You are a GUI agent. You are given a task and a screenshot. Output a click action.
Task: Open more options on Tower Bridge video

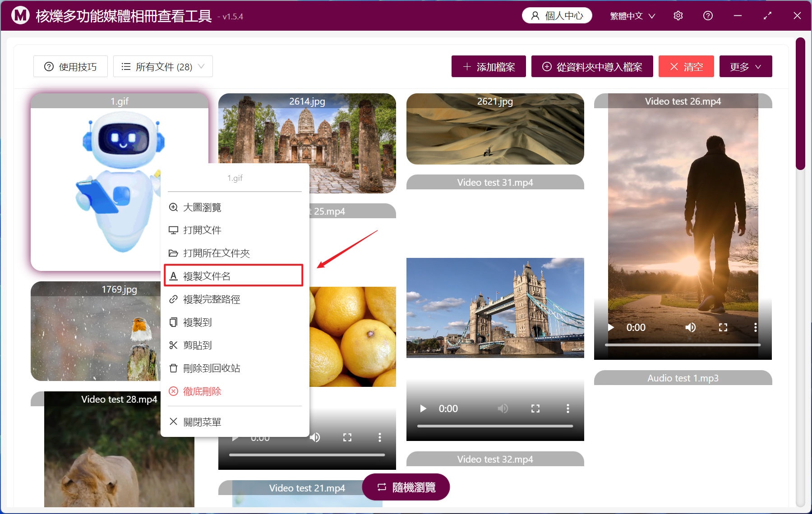click(x=567, y=408)
